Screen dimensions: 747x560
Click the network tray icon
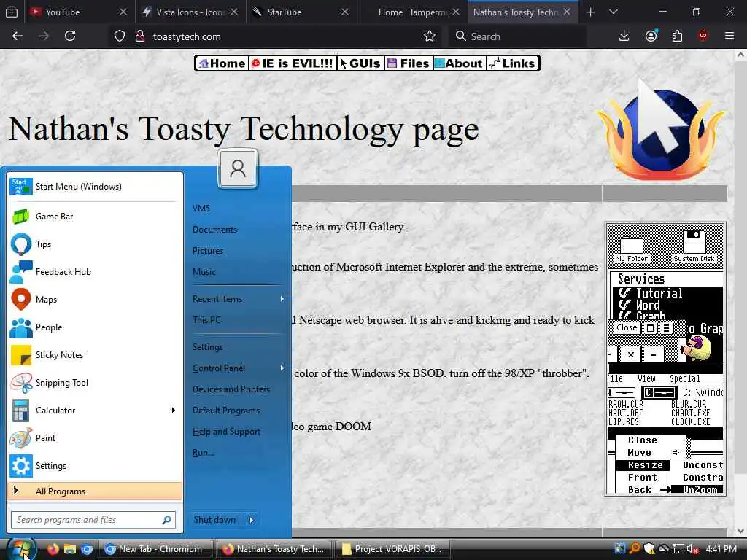coord(678,549)
